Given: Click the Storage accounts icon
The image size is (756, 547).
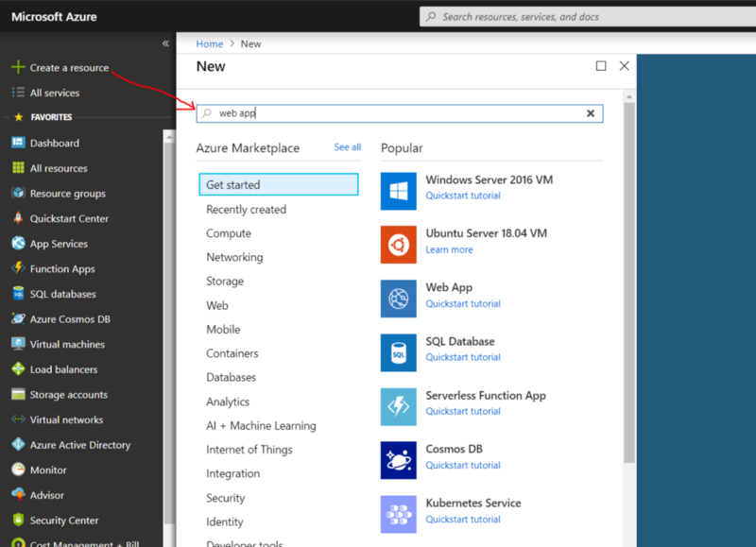Looking at the screenshot, I should pos(18,394).
